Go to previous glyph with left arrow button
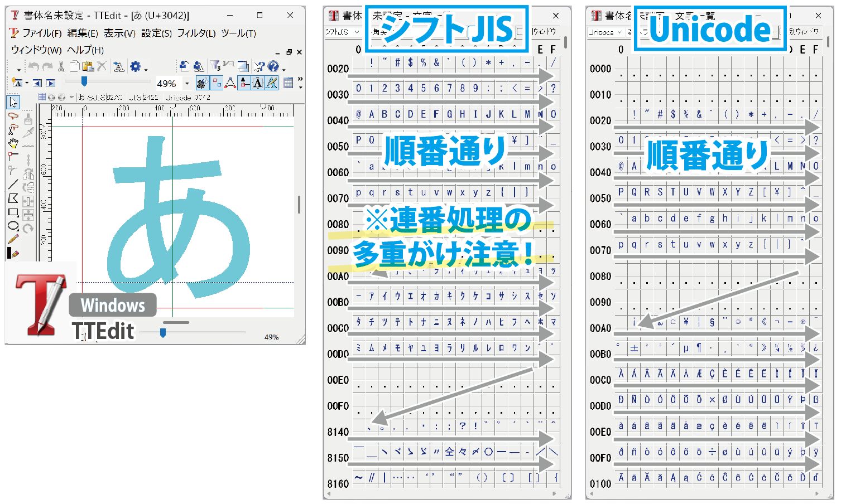The height and width of the screenshot is (504, 841). 37,83
